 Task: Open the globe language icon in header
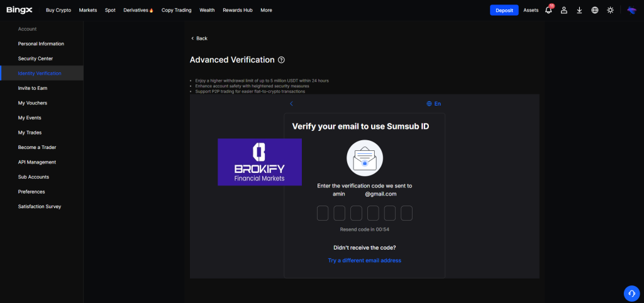click(595, 10)
